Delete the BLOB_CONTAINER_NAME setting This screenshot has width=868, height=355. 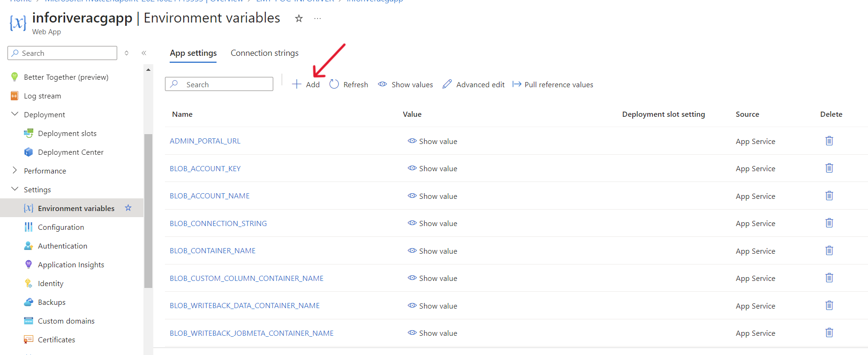pyautogui.click(x=829, y=251)
